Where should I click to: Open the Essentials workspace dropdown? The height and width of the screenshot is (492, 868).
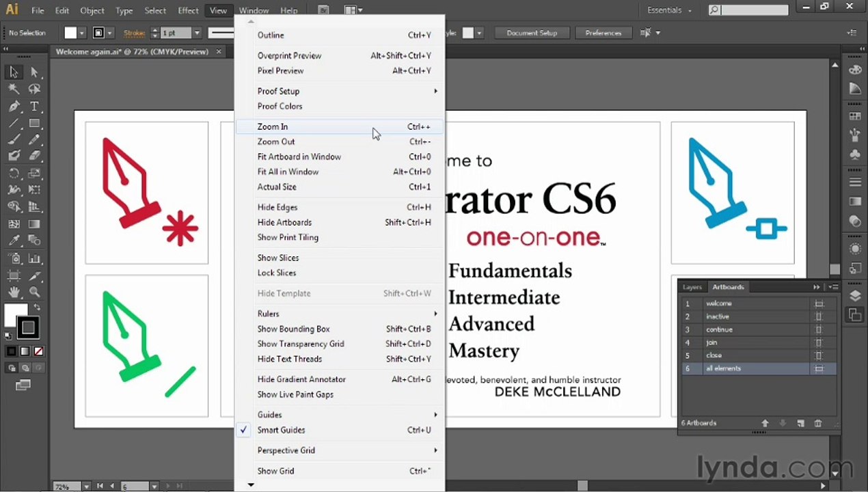[x=669, y=10]
